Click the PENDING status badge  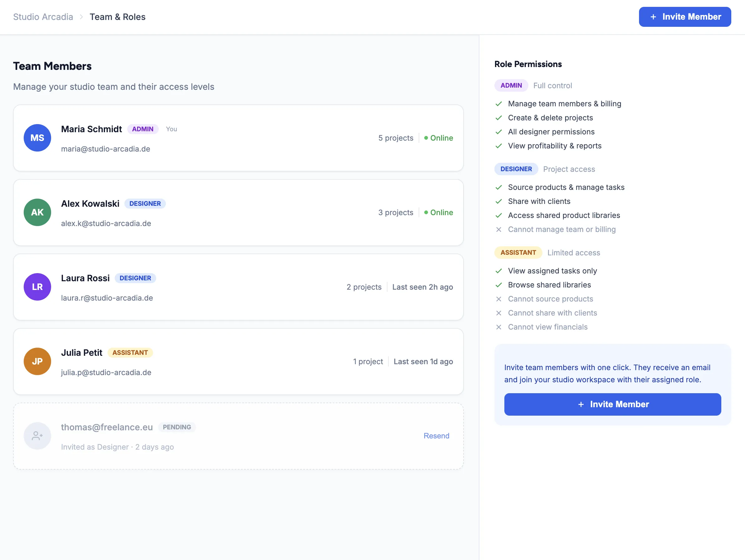tap(177, 427)
